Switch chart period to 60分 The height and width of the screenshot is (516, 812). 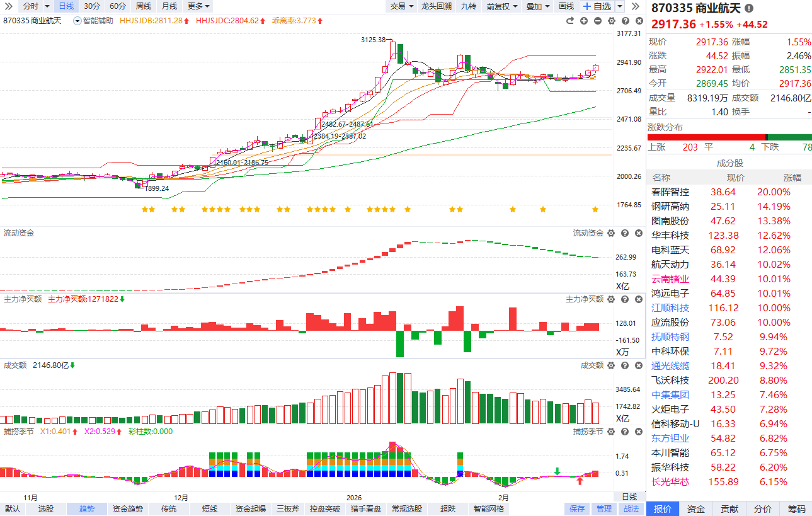(x=117, y=6)
